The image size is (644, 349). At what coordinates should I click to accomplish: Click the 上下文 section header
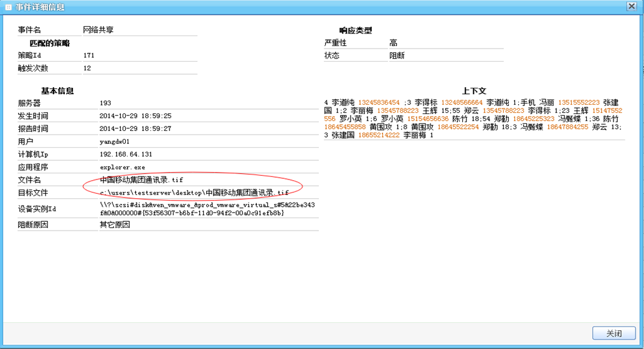pos(474,91)
